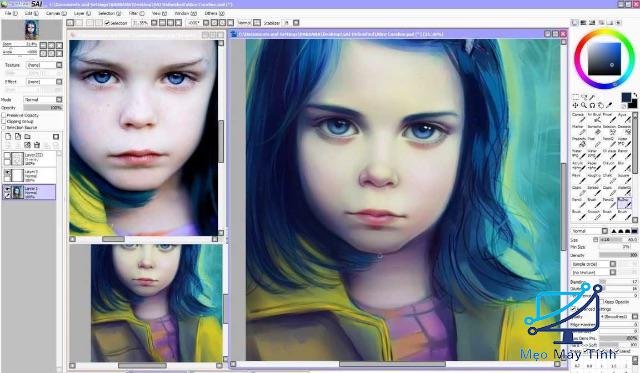The width and height of the screenshot is (640, 373).
Task: Hide the selected bottom layer eye icon
Action: point(7,189)
